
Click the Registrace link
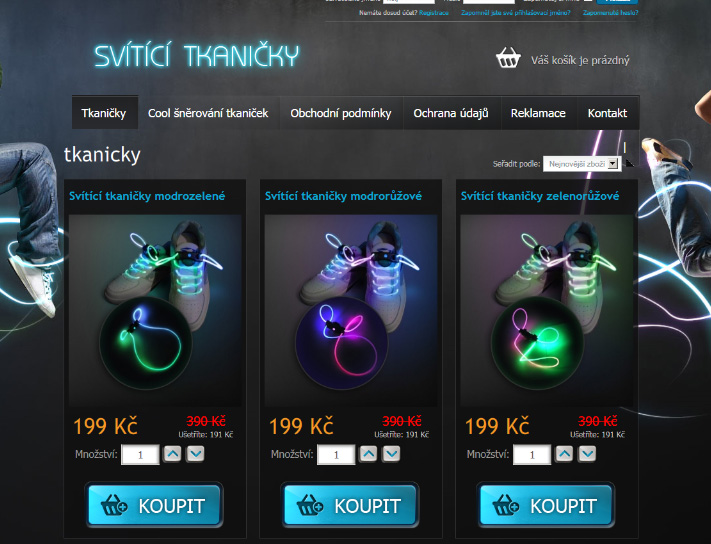coord(433,13)
